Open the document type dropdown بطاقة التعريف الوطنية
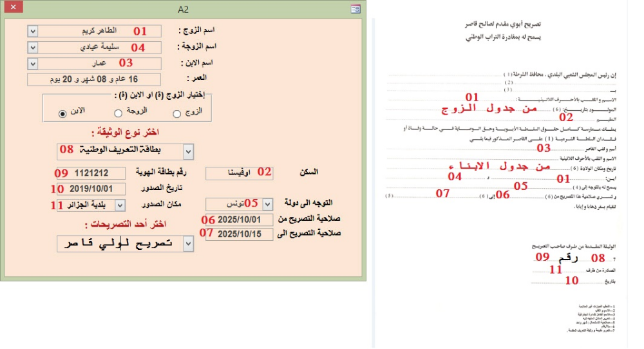 click(187, 151)
